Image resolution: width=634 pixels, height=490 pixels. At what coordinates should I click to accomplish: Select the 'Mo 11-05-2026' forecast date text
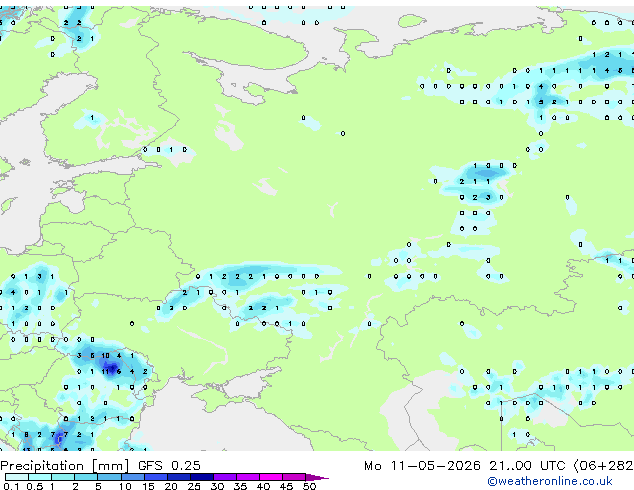pos(423,466)
